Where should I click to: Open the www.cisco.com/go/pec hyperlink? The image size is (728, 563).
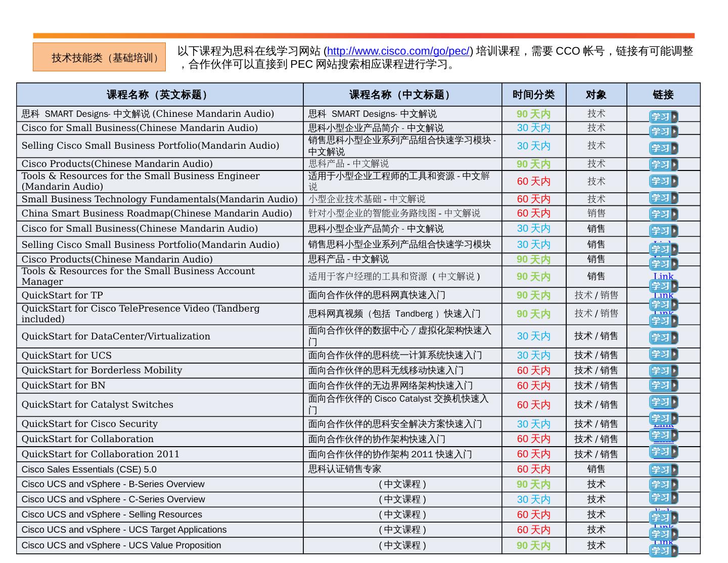[x=398, y=51]
